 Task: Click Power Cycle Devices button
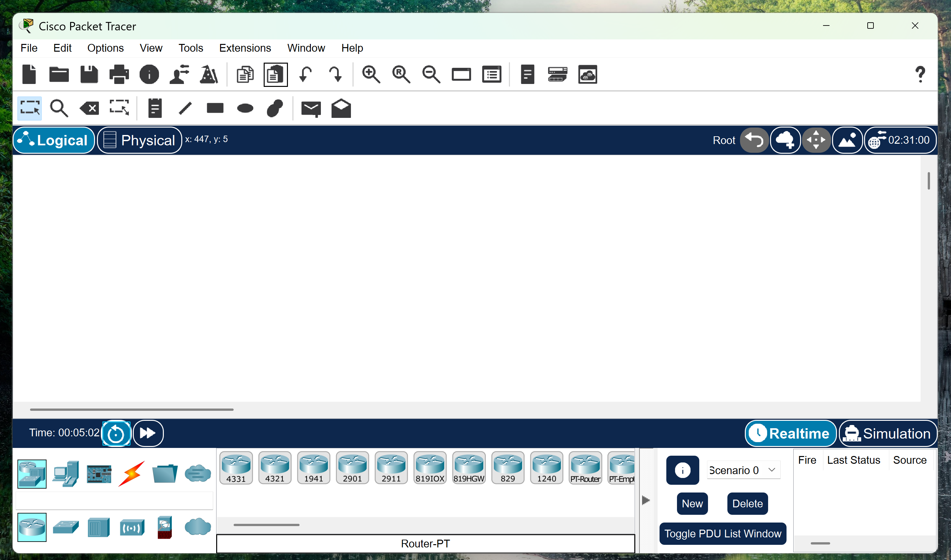[x=116, y=434]
